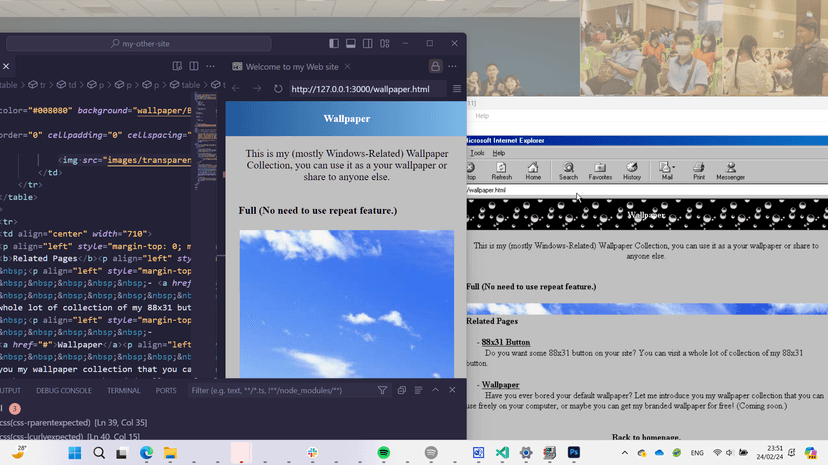Open the Favorites toolbar button

coord(600,170)
